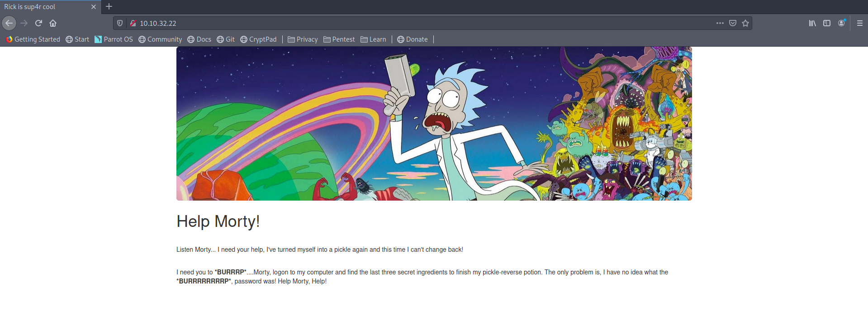The image size is (868, 312).
Task: Save page to Pocket
Action: pos(733,23)
